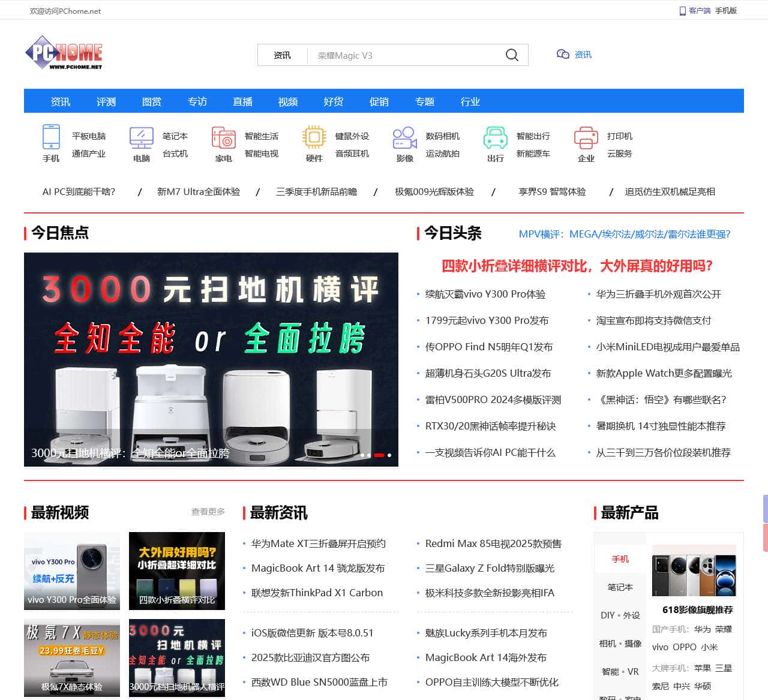Viewport: 768px width, 700px height.
Task: Open the 硬件 chip icon
Action: (314, 137)
